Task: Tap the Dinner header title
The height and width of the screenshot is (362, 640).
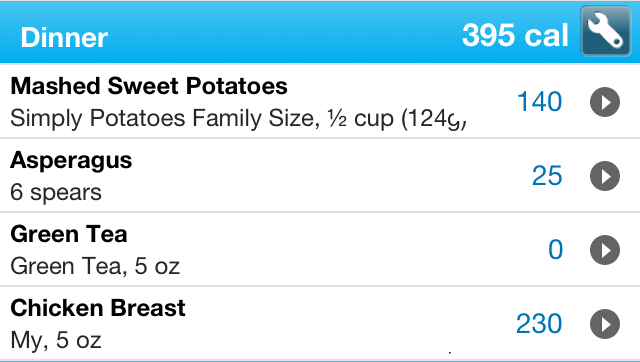Action: pyautogui.click(x=64, y=37)
